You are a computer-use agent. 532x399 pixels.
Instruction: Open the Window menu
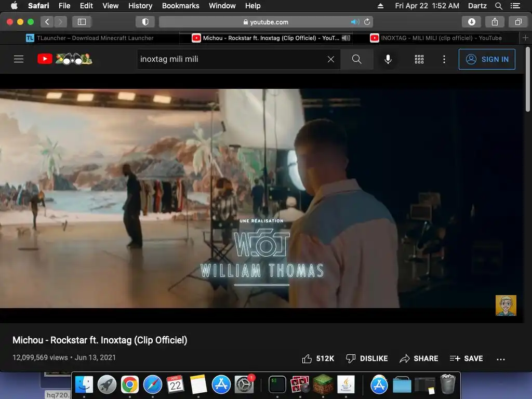pos(222,6)
